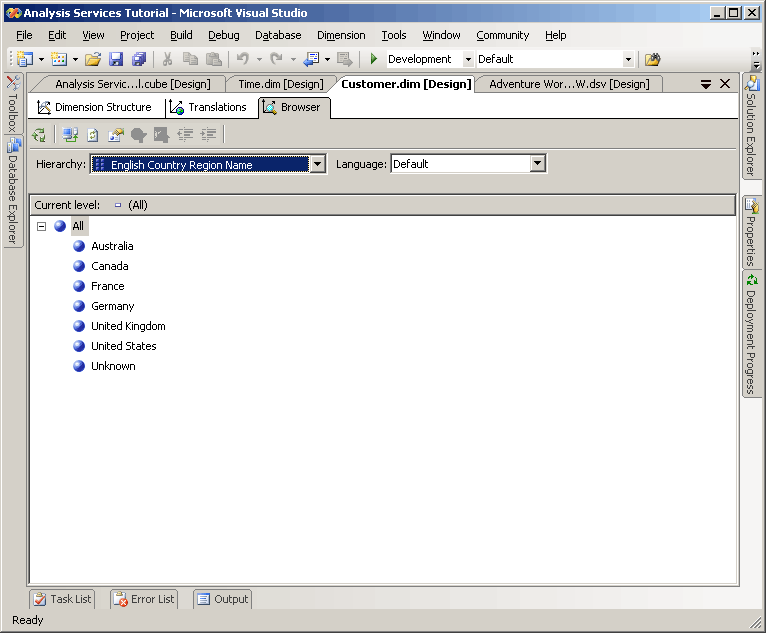
Task: Open the Community menu
Action: (x=503, y=35)
